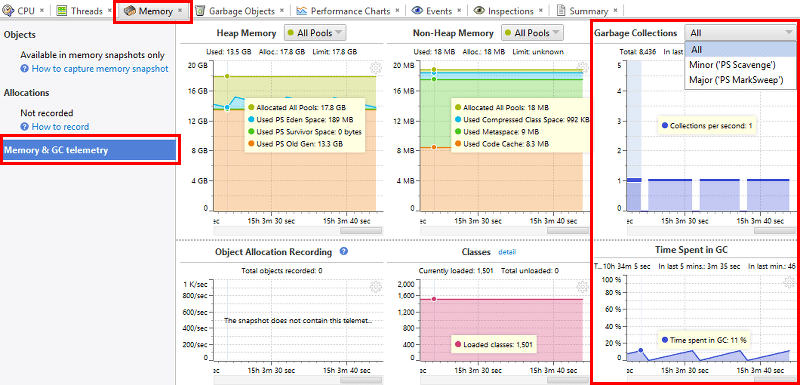Screen dimensions: 800x385
Task: Open Non-Heap Memory chart settings gear
Action: (x=583, y=68)
